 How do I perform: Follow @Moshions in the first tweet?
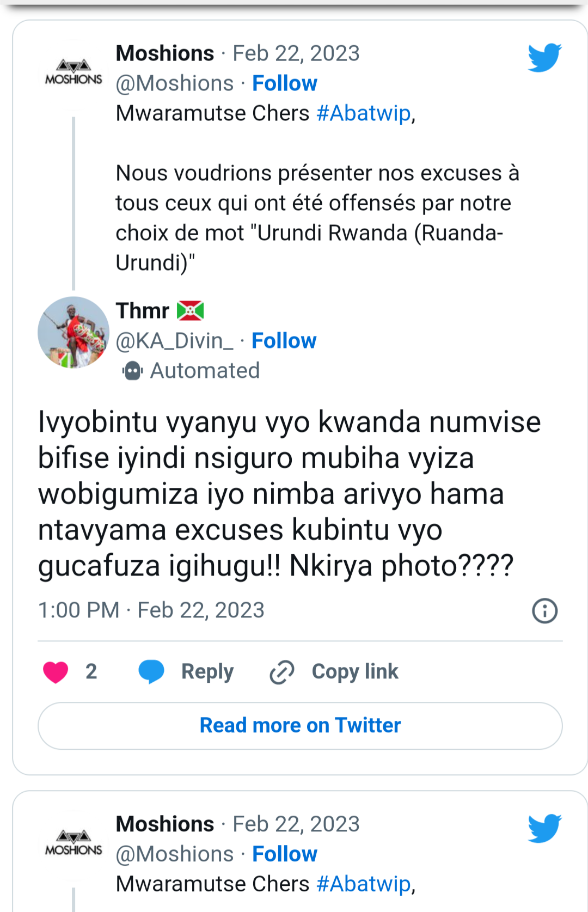click(x=285, y=83)
